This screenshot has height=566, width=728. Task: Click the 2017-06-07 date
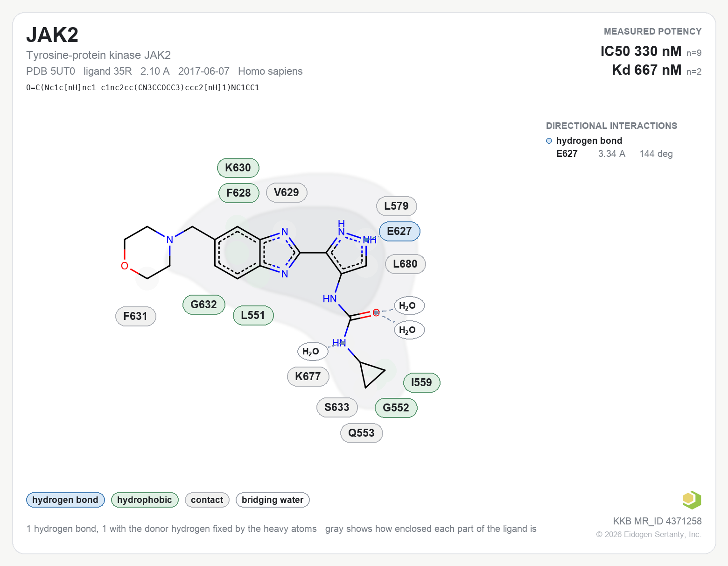(x=204, y=71)
